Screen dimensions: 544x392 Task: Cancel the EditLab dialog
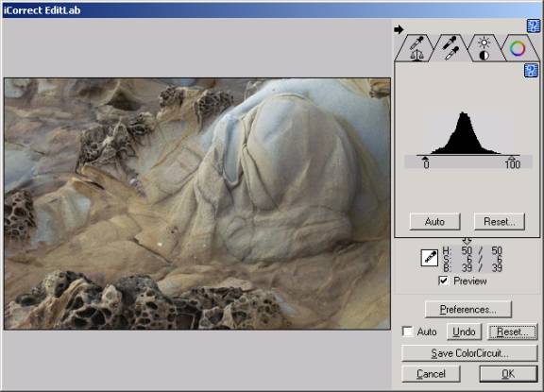(431, 374)
